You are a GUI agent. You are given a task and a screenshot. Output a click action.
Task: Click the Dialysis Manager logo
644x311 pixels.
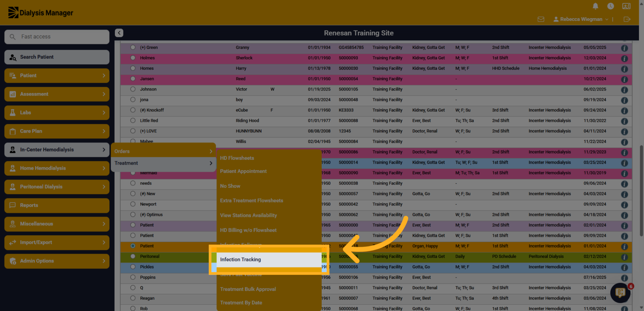[41, 13]
